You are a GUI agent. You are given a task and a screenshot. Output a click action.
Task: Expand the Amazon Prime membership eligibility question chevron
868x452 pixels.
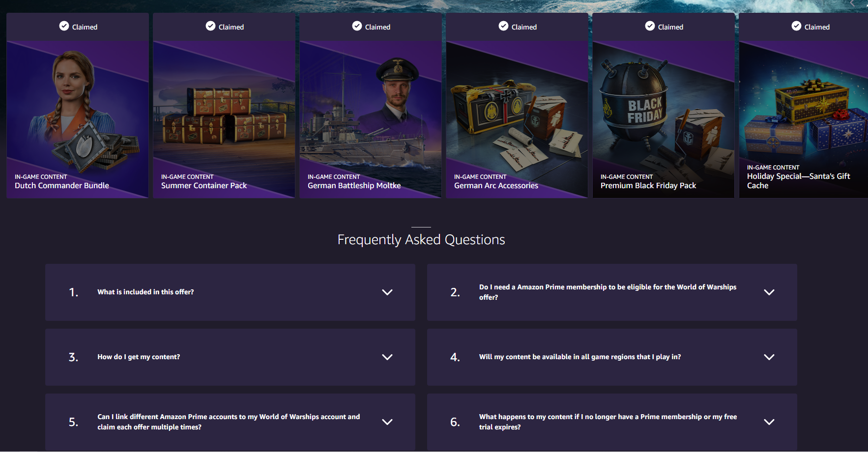point(769,292)
